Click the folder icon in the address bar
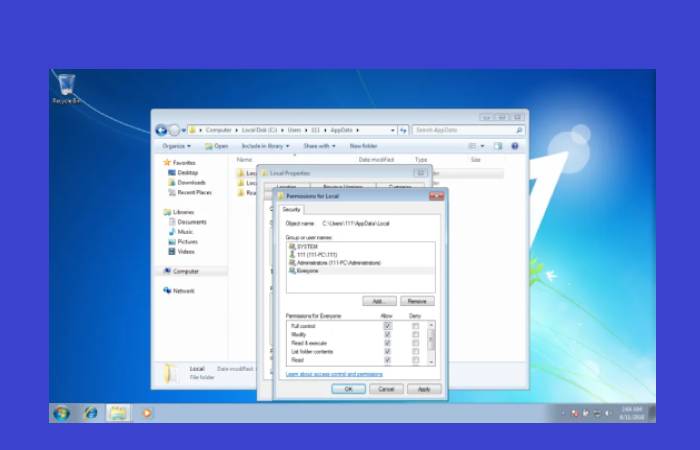Screen dimensions: 700x450 pyautogui.click(x=193, y=130)
